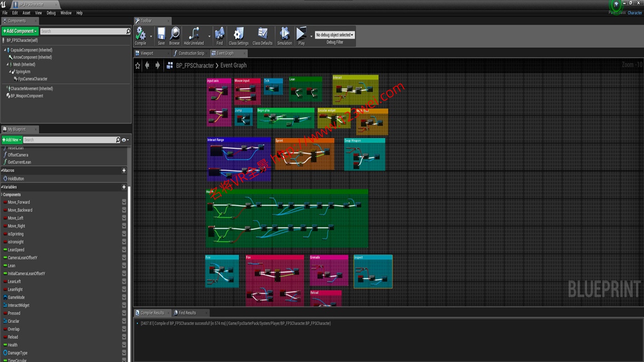Toggle the visibility box for the GameMode variable

[124, 297]
